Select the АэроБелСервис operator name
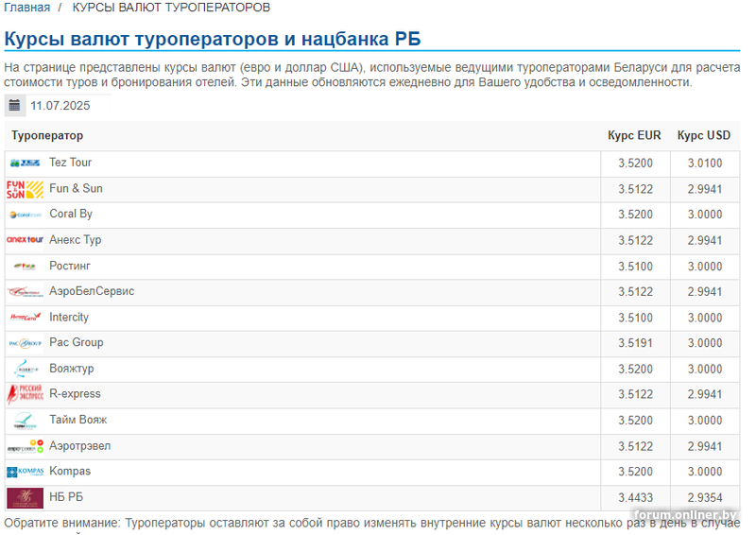The image size is (756, 535). click(92, 291)
